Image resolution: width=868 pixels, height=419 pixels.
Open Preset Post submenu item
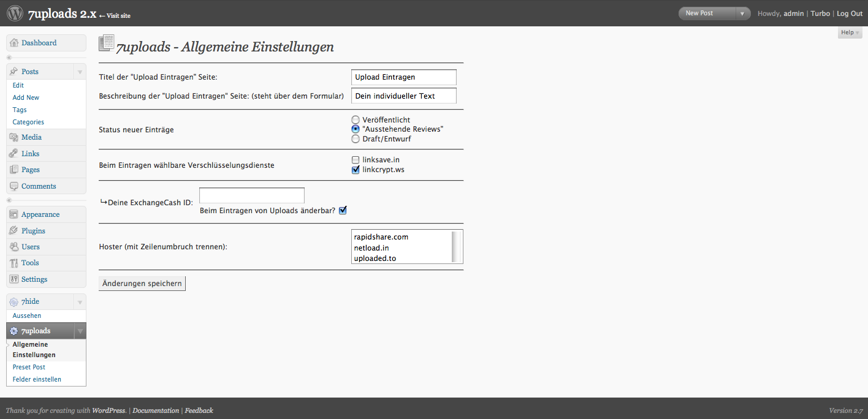coord(29,367)
